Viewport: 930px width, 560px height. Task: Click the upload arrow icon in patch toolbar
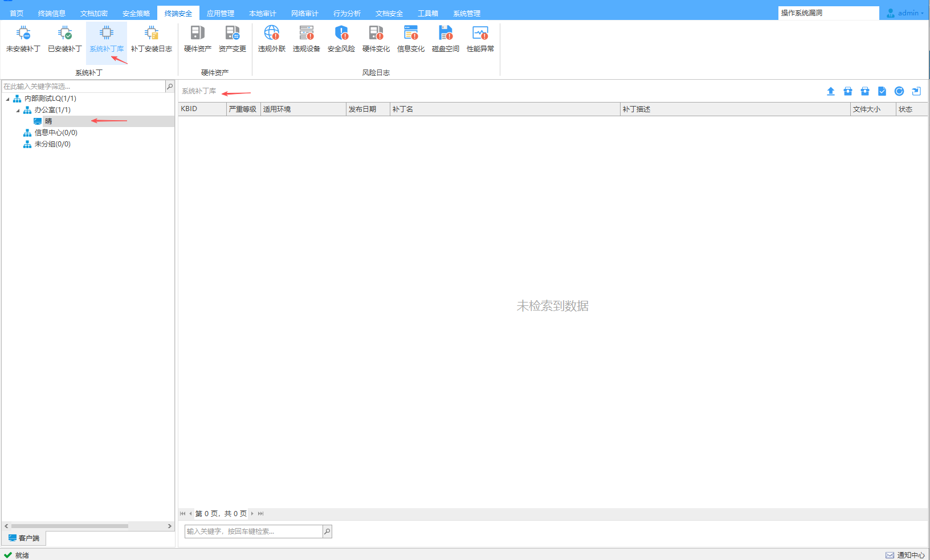click(x=831, y=91)
